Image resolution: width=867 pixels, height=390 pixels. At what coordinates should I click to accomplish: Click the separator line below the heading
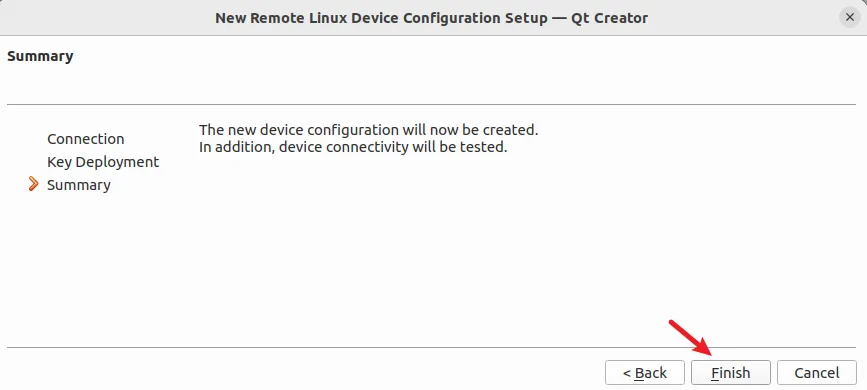431,104
